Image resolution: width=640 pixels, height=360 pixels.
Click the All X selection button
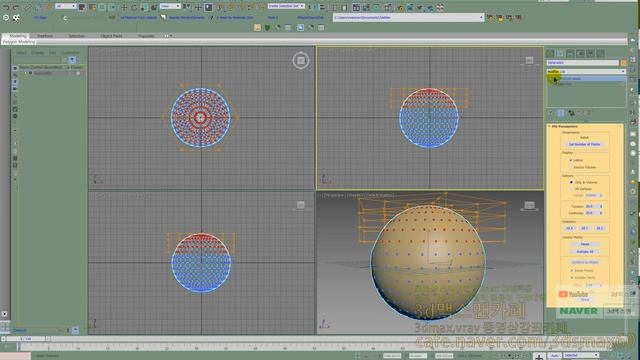pyautogui.click(x=570, y=229)
